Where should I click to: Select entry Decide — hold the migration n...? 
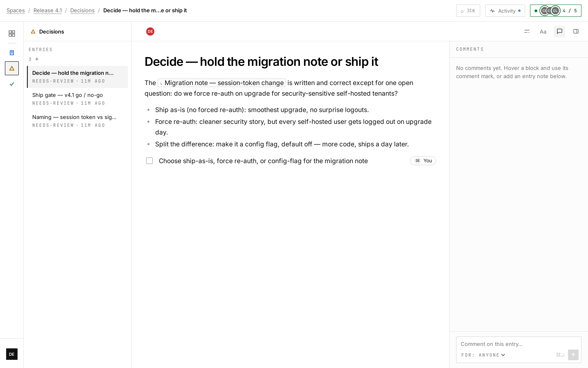[x=77, y=77]
